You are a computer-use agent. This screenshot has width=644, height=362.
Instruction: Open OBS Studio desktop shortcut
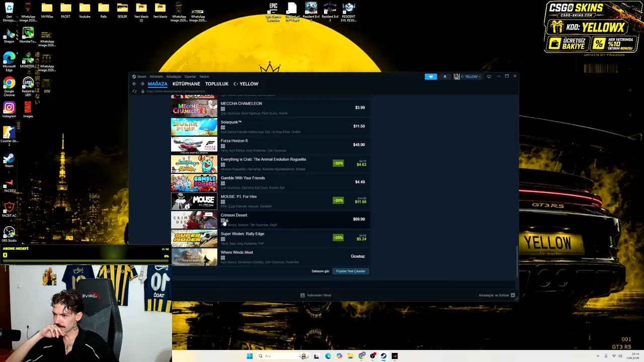click(9, 234)
